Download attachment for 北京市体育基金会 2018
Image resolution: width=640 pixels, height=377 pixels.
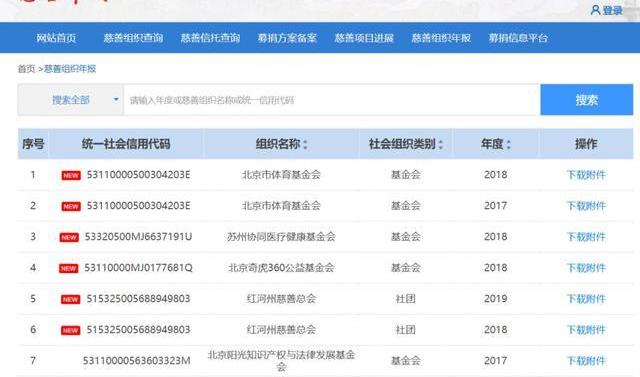click(x=586, y=175)
